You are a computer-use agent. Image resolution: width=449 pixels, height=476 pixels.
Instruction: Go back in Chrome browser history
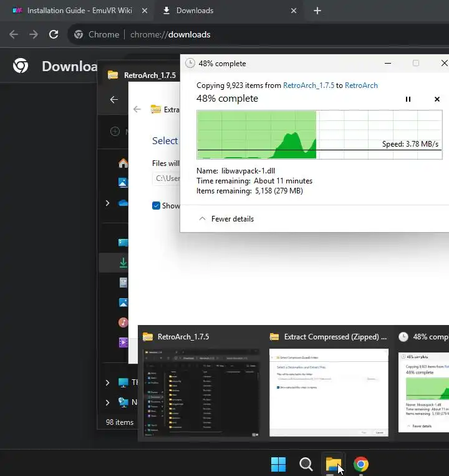(x=14, y=34)
